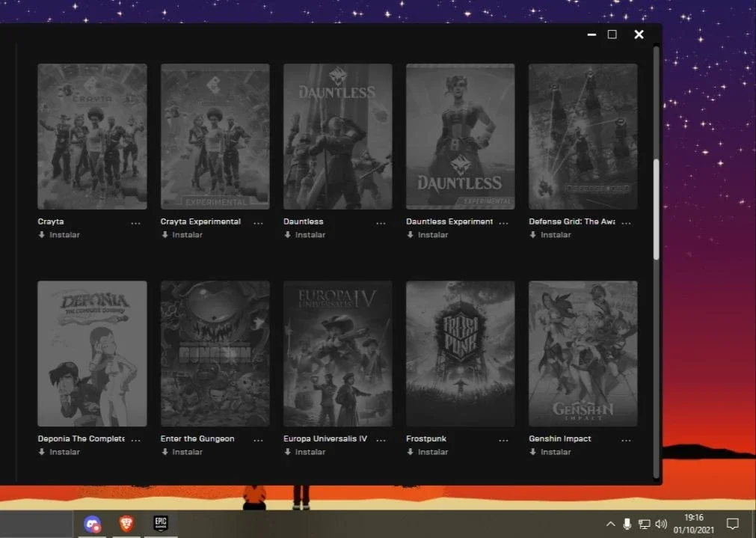This screenshot has height=538, width=756.
Task: Click the Crayta title text
Action: pyautogui.click(x=51, y=221)
